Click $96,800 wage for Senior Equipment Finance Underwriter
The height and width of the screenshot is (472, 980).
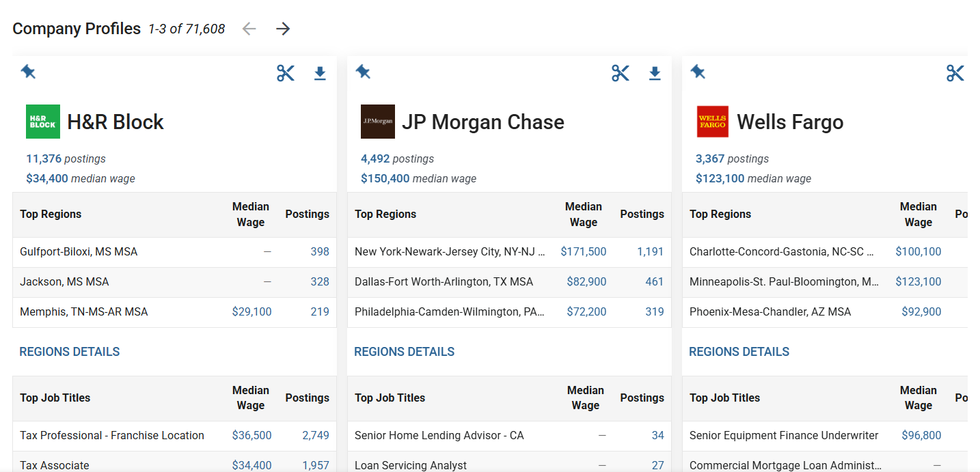921,436
